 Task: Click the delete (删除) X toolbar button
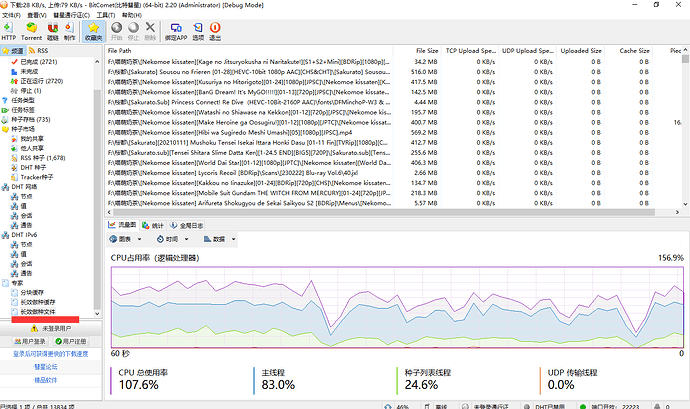tap(150, 31)
